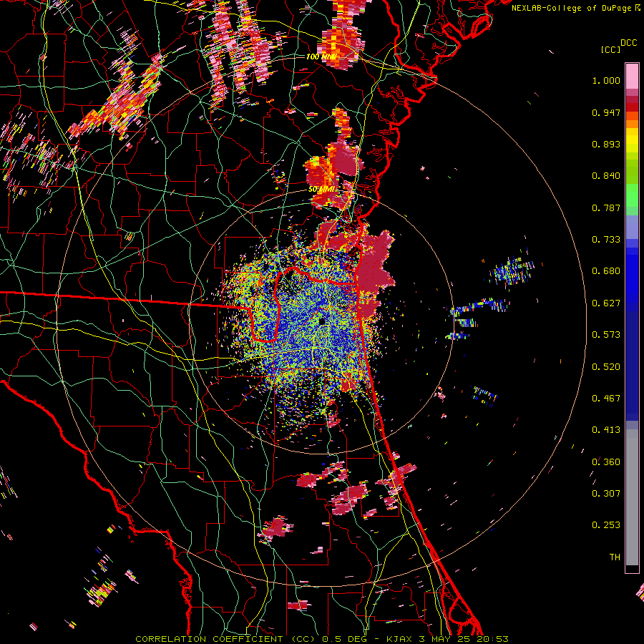Click the 0.573 scale value
This screenshot has height=644, width=644.
[606, 335]
